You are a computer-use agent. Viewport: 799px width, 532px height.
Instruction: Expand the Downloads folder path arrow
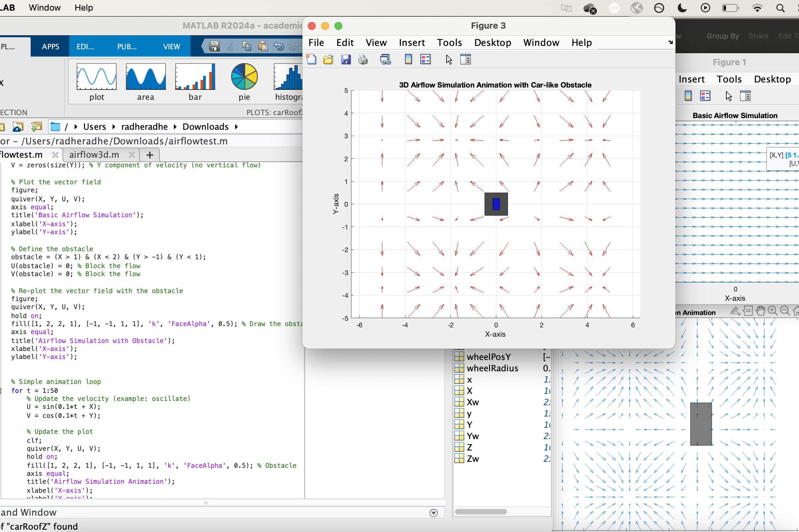pos(236,127)
